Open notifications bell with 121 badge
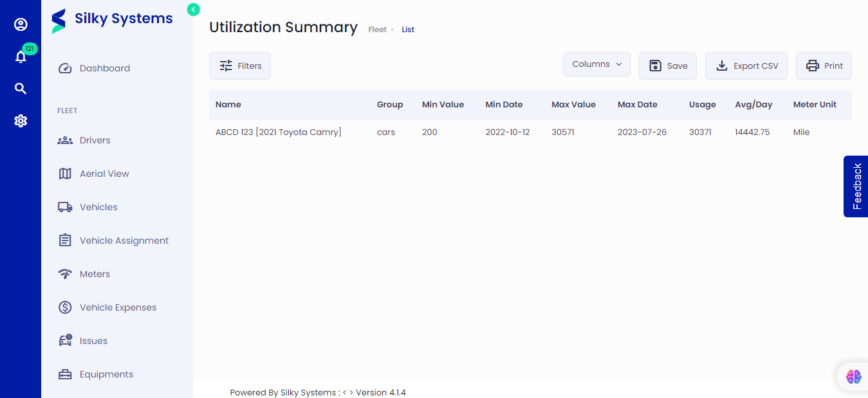The image size is (868, 398). click(x=21, y=57)
